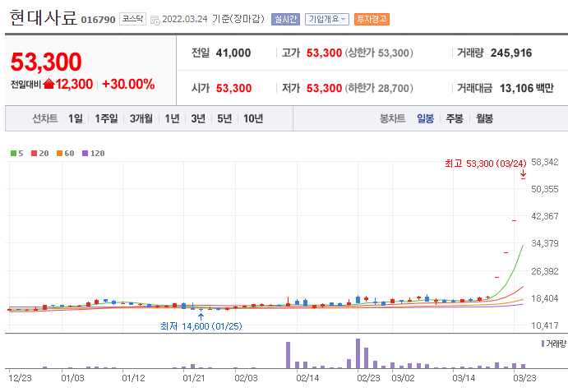
Task: Click the green 5-day moving average swatch
Action: click(13, 153)
